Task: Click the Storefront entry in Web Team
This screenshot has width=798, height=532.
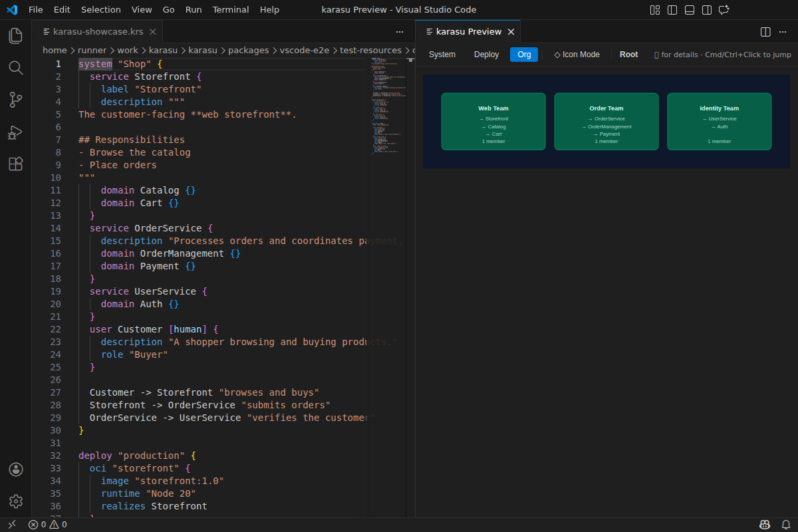Action: (493, 118)
